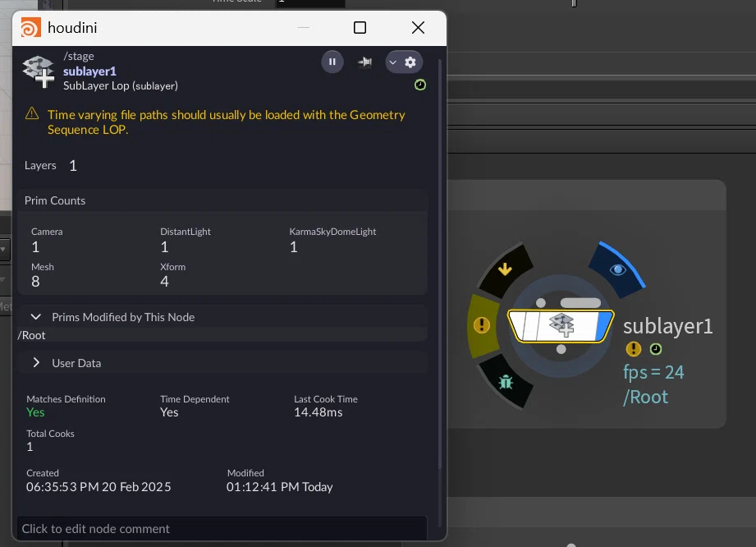756x547 pixels.
Task: Expand the User Data section
Action: click(35, 363)
